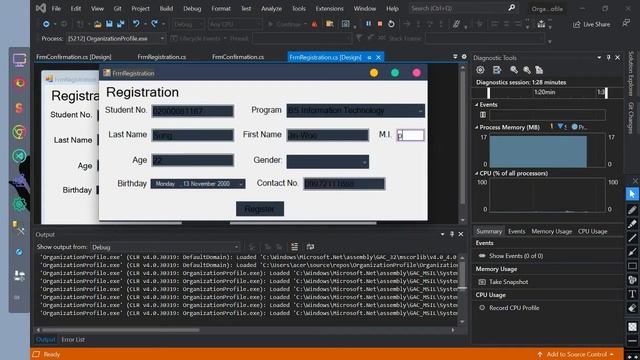This screenshot has width=640, height=360.
Task: Click yellow circle button on FrmRegistration
Action: (x=374, y=73)
